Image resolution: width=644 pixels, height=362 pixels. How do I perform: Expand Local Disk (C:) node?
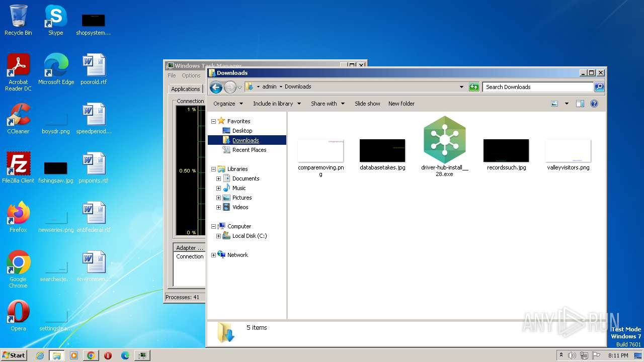tap(218, 236)
